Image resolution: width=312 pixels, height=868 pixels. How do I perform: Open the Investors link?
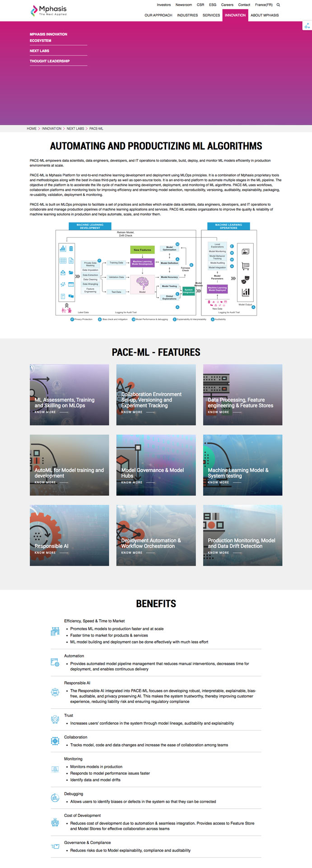coord(164,5)
